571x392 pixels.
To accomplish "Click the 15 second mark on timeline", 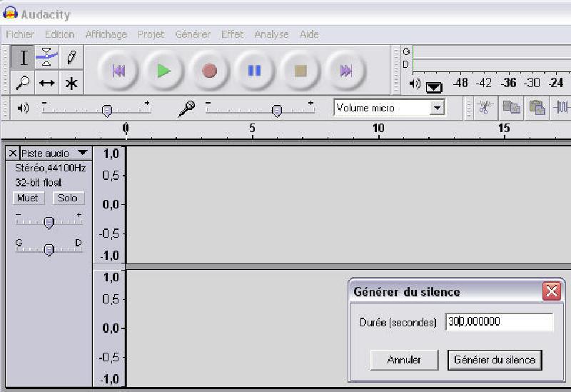I will pyautogui.click(x=505, y=129).
